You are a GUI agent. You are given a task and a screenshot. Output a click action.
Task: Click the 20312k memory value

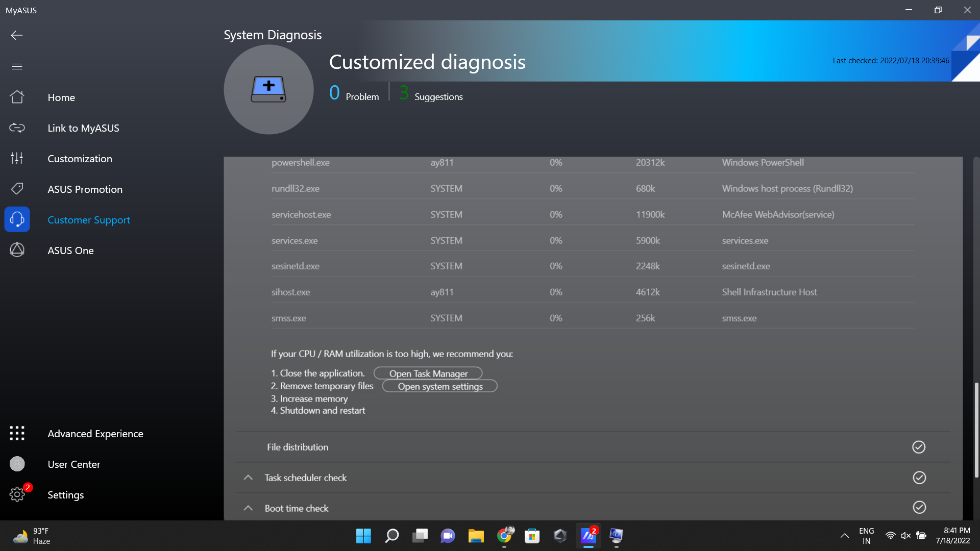tap(650, 162)
